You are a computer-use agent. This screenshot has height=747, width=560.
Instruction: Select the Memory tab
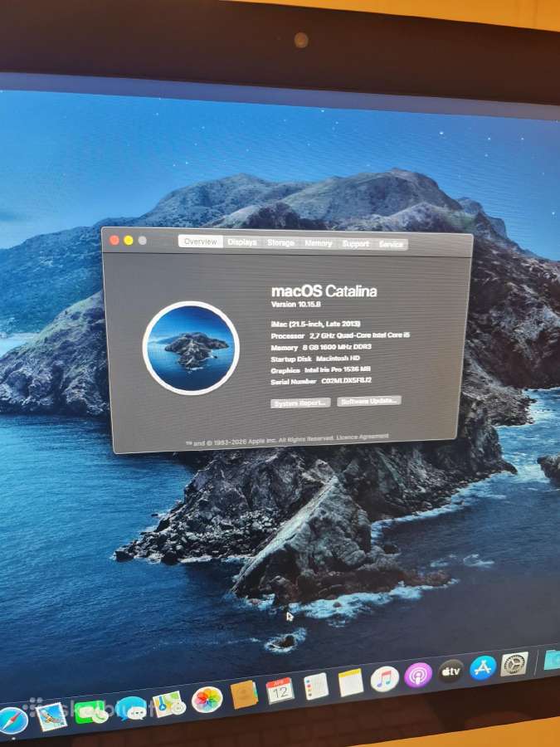pos(318,243)
